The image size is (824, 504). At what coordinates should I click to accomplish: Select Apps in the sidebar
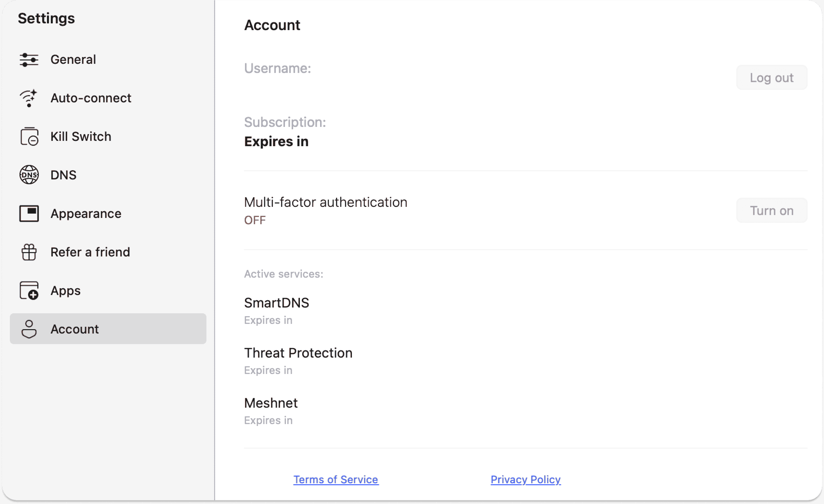coord(108,290)
